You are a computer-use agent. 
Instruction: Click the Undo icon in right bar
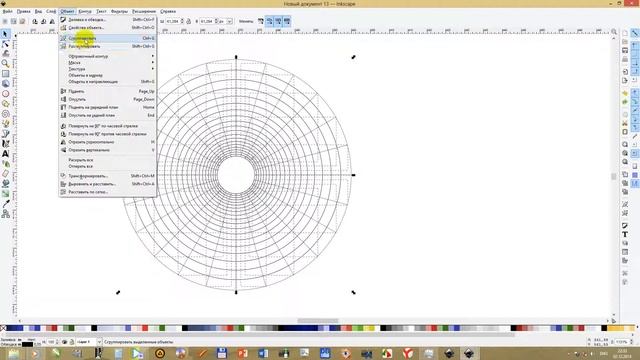point(625,93)
